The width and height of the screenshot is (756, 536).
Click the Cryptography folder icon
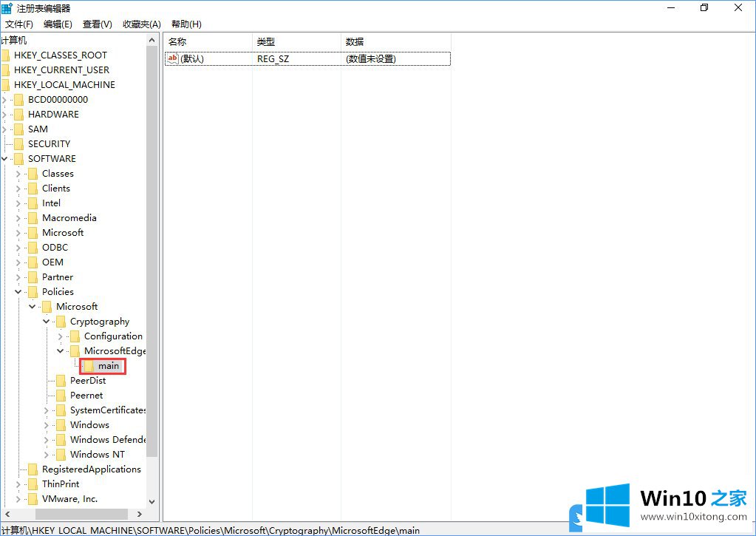point(61,322)
